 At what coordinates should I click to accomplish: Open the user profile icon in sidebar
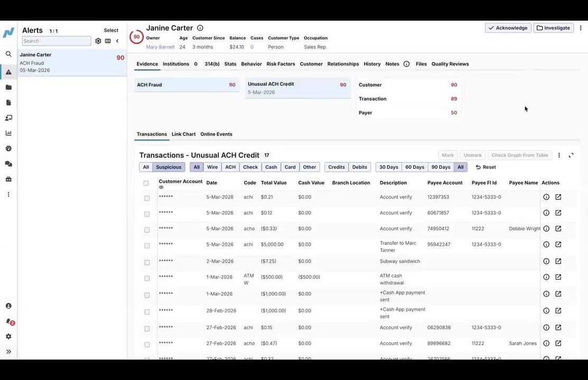pyautogui.click(x=8, y=306)
